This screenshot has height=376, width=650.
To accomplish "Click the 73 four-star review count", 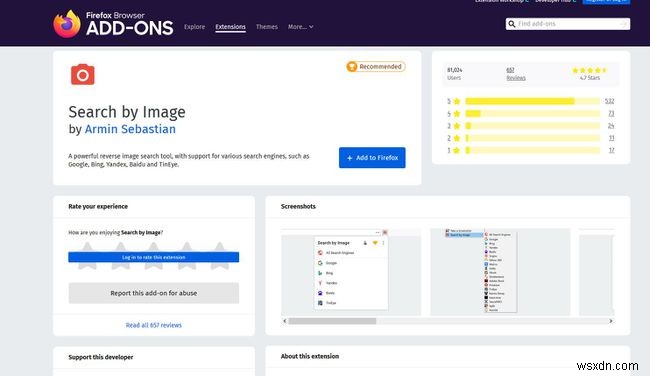I will 611,114.
